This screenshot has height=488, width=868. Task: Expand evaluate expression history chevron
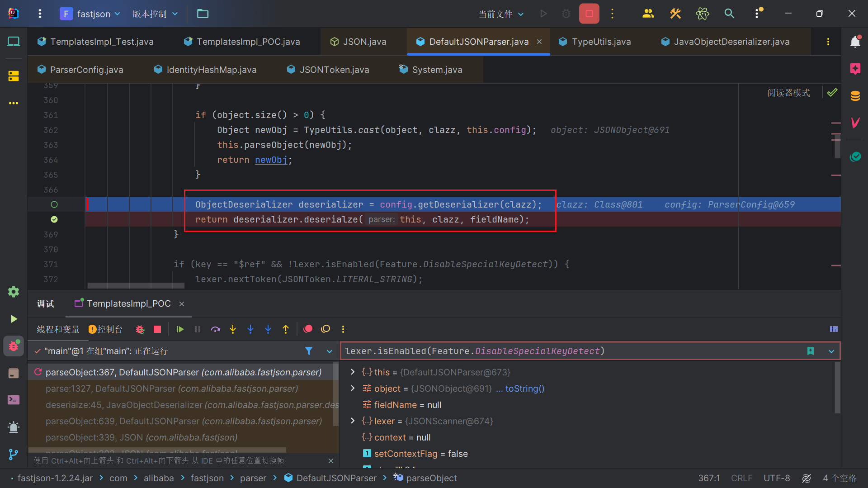coord(831,351)
